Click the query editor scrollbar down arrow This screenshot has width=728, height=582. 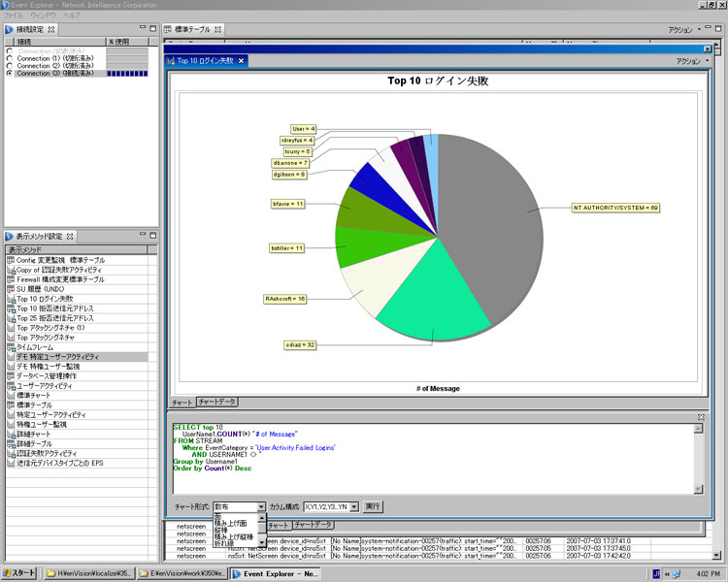(x=698, y=489)
